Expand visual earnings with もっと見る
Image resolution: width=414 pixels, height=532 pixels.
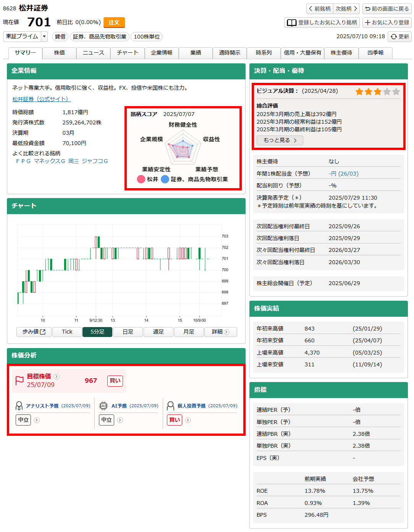[280, 140]
